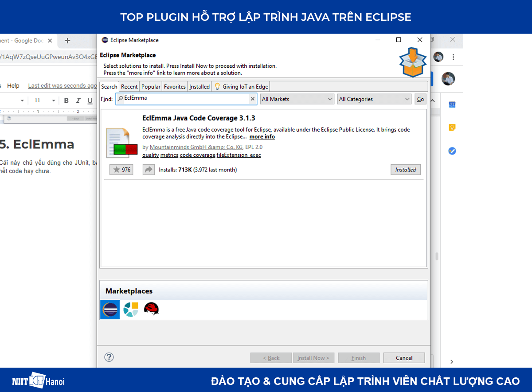532x392 pixels.
Task: Switch to the Popular tab
Action: pos(150,86)
